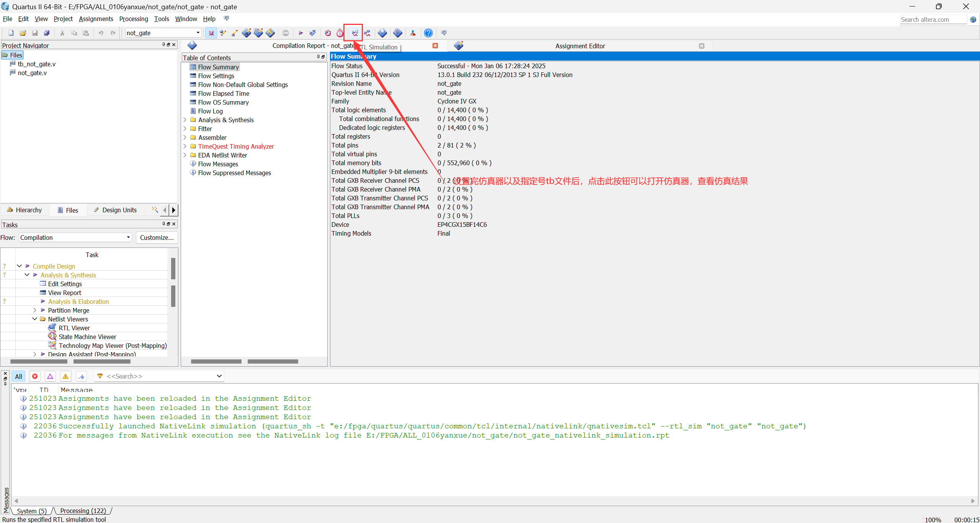
Task: Start Analysis & Synthesis from the toolbar
Action: 313,33
